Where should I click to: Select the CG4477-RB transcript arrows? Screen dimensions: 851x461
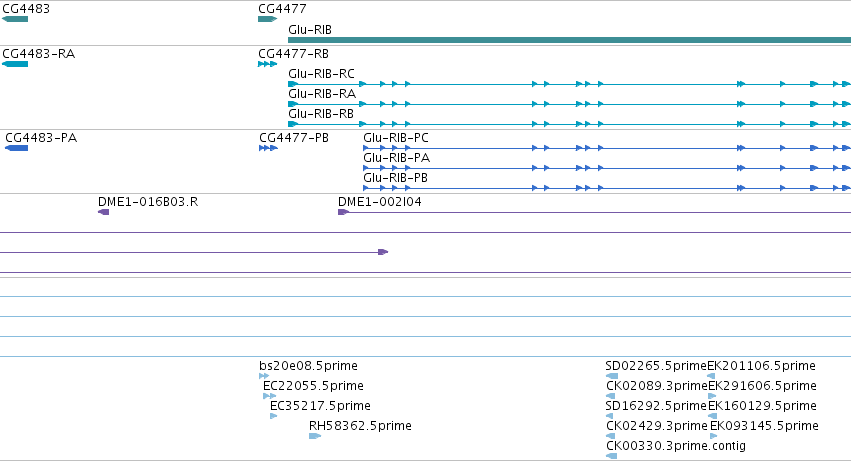click(x=268, y=64)
